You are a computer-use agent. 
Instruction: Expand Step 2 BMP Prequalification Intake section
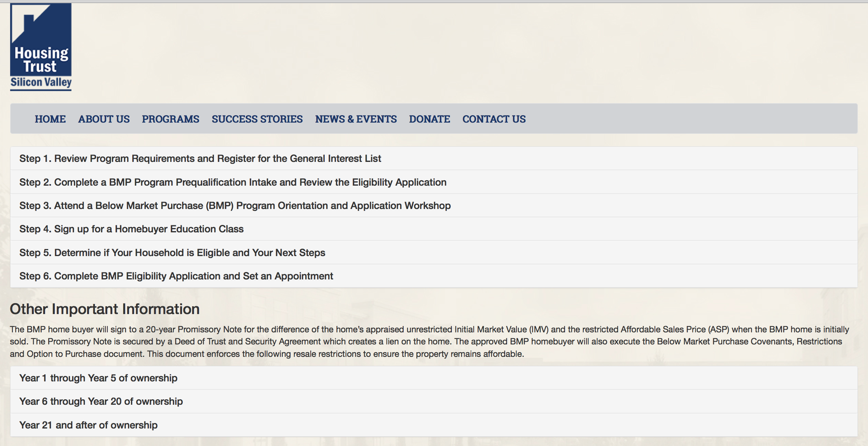click(233, 182)
